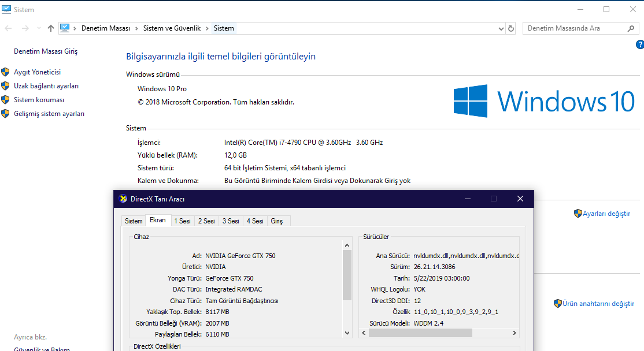
Task: Select driver date 5/22/2019 03:00:00
Action: tap(442, 278)
